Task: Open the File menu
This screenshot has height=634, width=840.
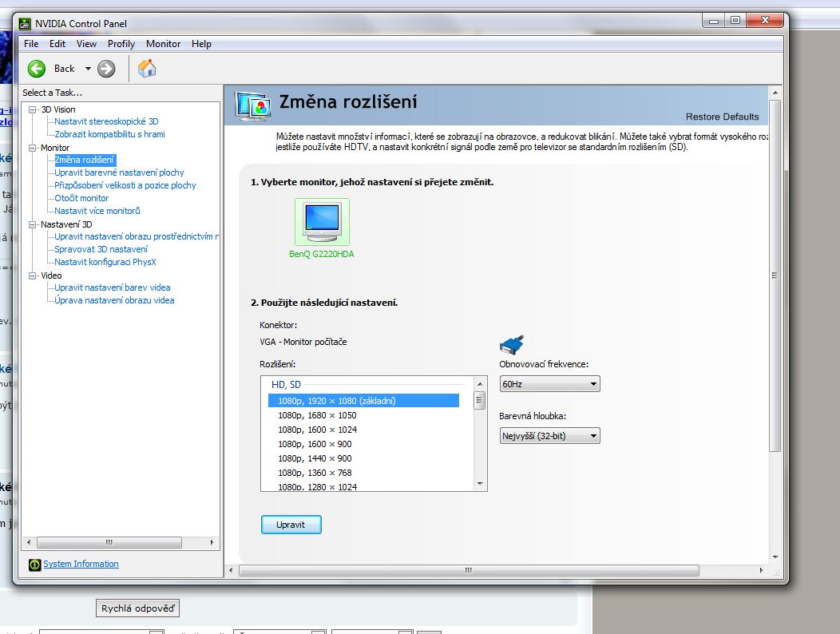Action: tap(31, 44)
